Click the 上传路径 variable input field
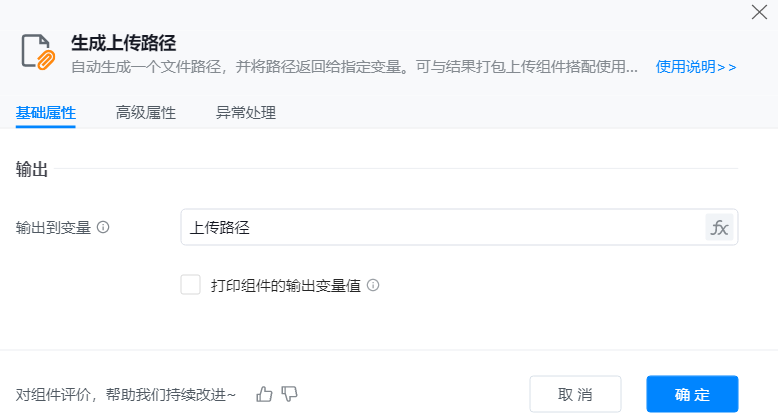The width and height of the screenshot is (778, 419). (x=440, y=227)
